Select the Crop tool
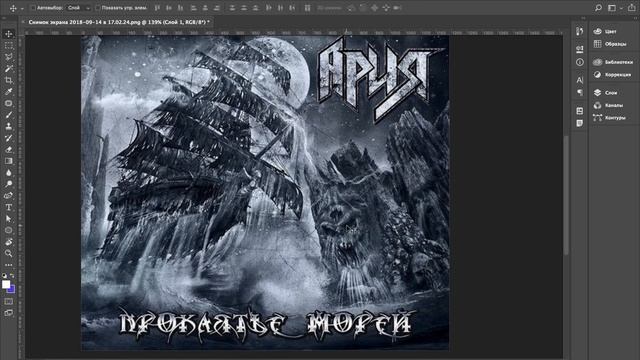 9,80
